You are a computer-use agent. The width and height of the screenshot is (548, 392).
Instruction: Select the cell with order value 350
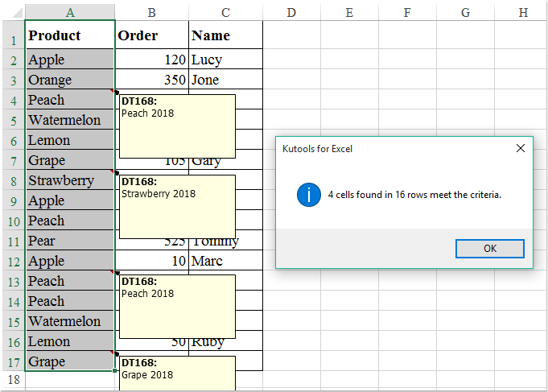pyautogui.click(x=152, y=80)
